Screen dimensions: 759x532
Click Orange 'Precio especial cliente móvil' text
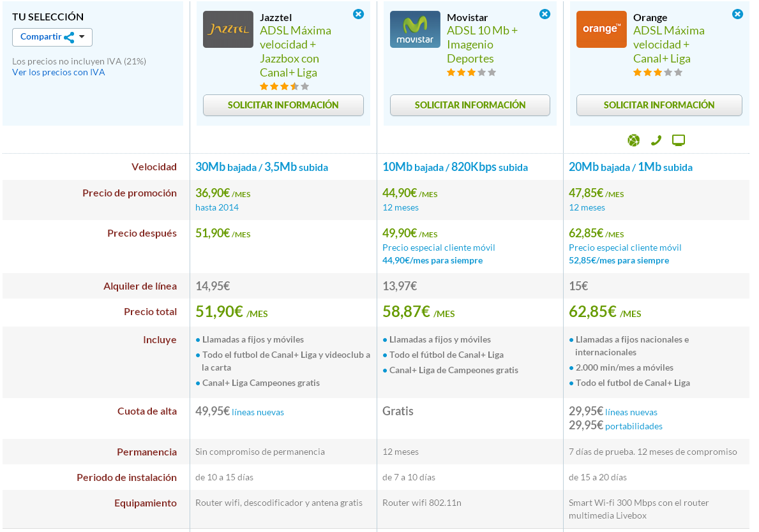(x=625, y=248)
